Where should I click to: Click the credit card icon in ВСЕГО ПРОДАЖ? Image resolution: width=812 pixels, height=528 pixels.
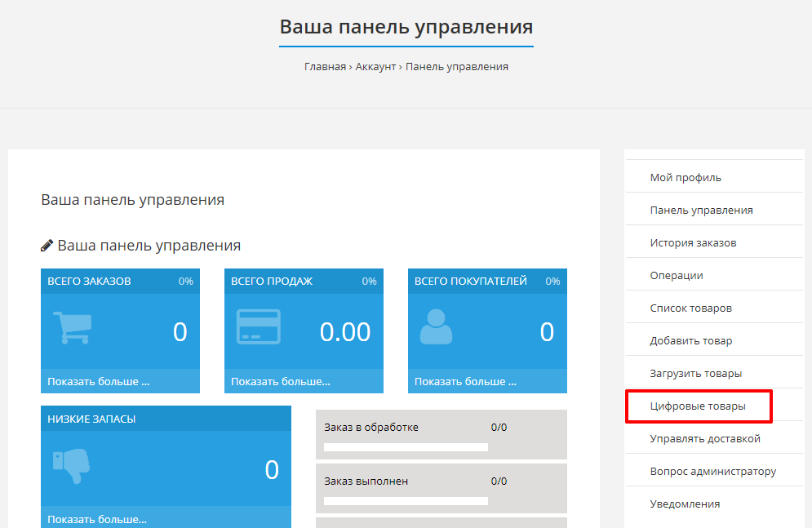258,328
